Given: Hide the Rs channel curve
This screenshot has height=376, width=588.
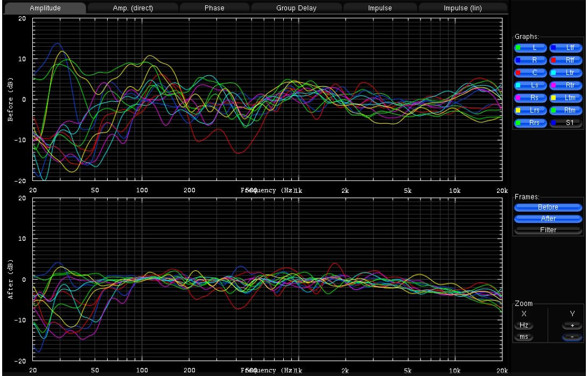Looking at the screenshot, I should tap(530, 98).
